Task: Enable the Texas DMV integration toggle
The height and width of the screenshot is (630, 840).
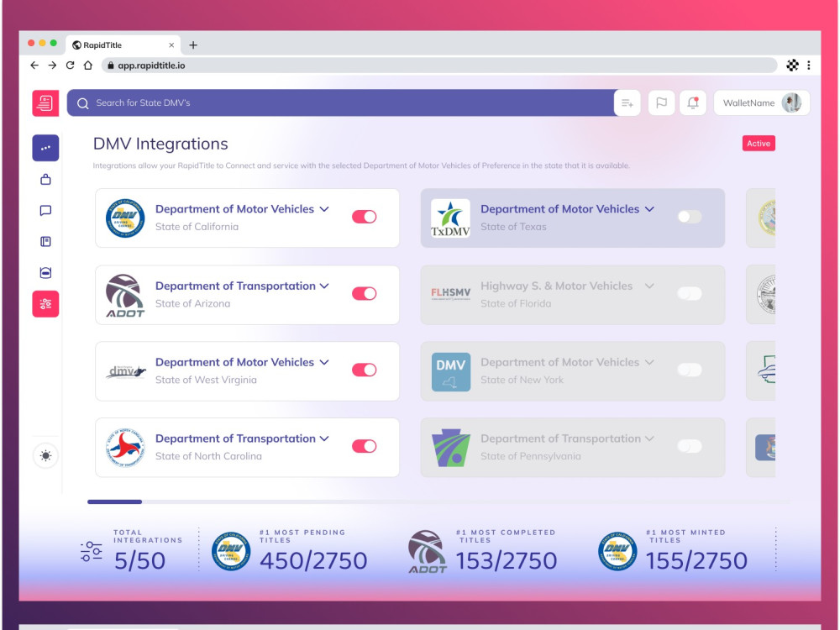Action: coord(690,217)
